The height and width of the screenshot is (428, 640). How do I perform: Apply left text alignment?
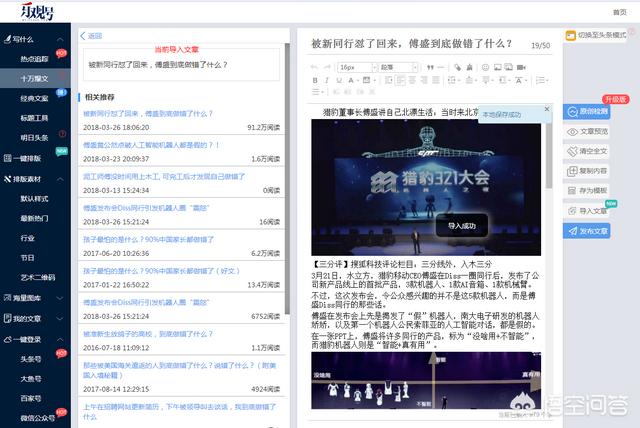click(x=401, y=80)
